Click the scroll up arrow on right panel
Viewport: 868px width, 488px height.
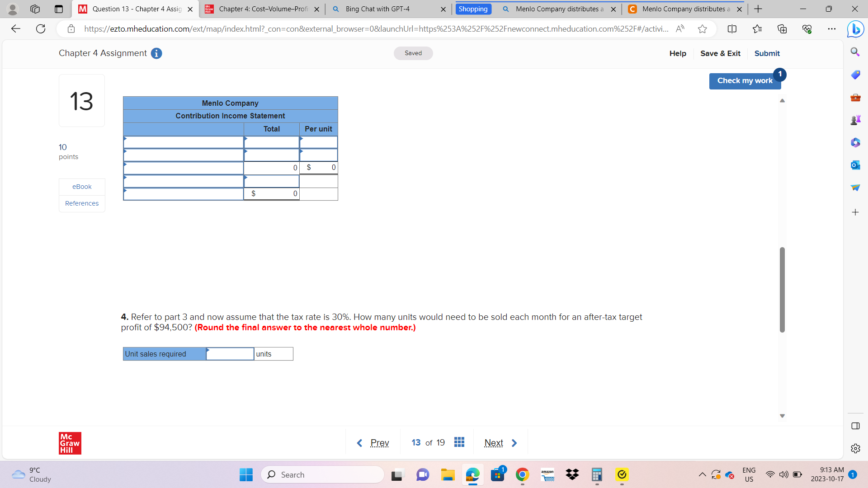pyautogui.click(x=782, y=100)
